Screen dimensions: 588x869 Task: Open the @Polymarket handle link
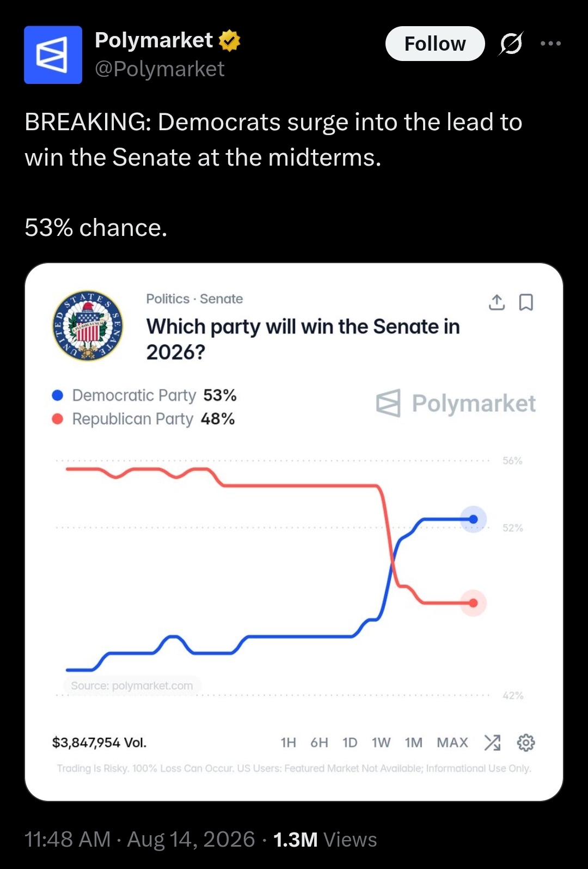pyautogui.click(x=160, y=69)
